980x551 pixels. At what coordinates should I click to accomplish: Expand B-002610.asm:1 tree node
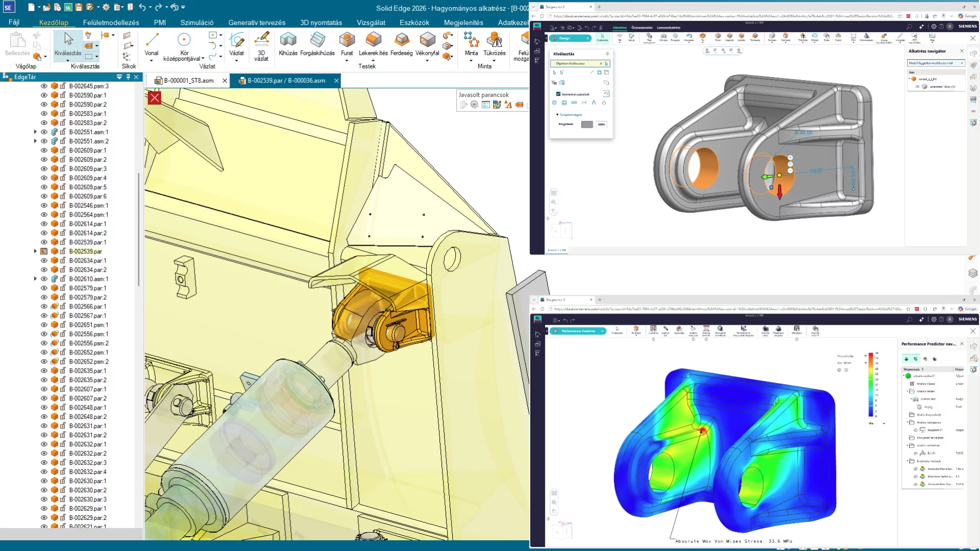(35, 279)
